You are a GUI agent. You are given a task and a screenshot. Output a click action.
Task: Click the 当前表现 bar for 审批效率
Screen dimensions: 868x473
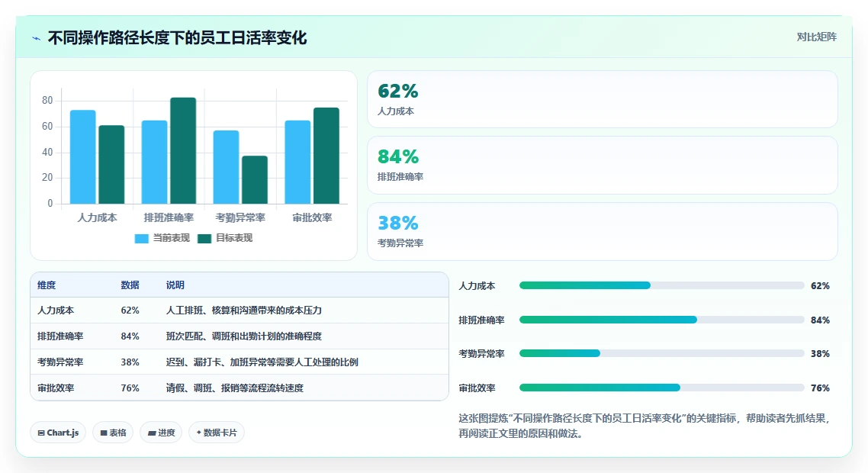(x=297, y=162)
